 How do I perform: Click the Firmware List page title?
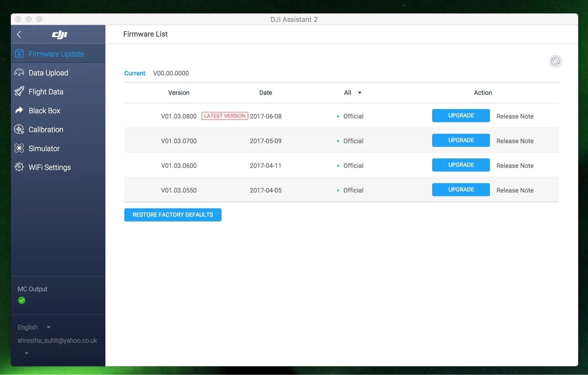(x=145, y=34)
